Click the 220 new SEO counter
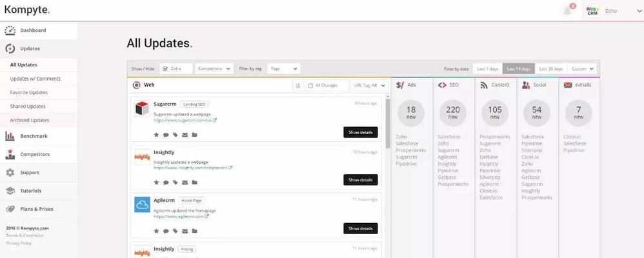Screen dimensions: 644x258 click(453, 113)
